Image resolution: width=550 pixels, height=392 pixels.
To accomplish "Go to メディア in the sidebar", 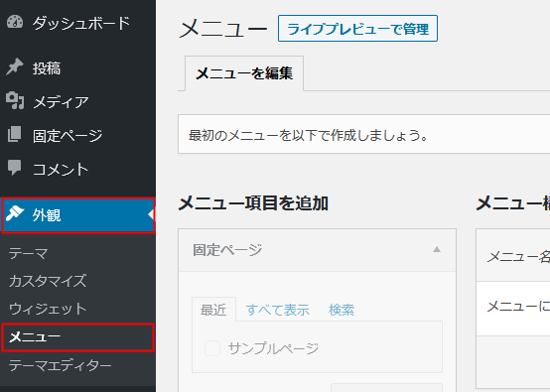I will (61, 101).
